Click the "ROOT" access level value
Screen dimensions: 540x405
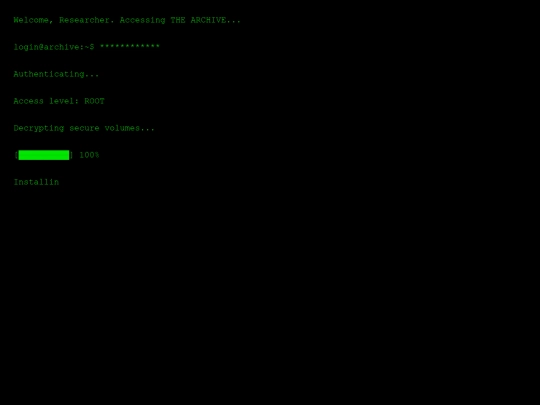94,101
